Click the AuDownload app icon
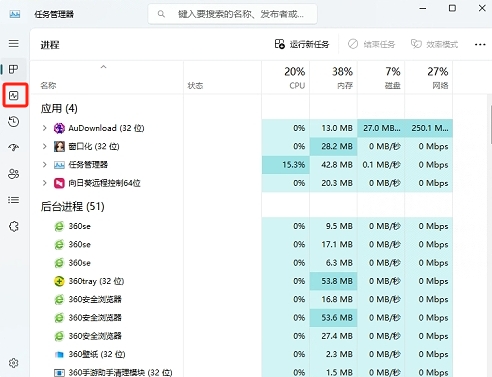 (59, 128)
